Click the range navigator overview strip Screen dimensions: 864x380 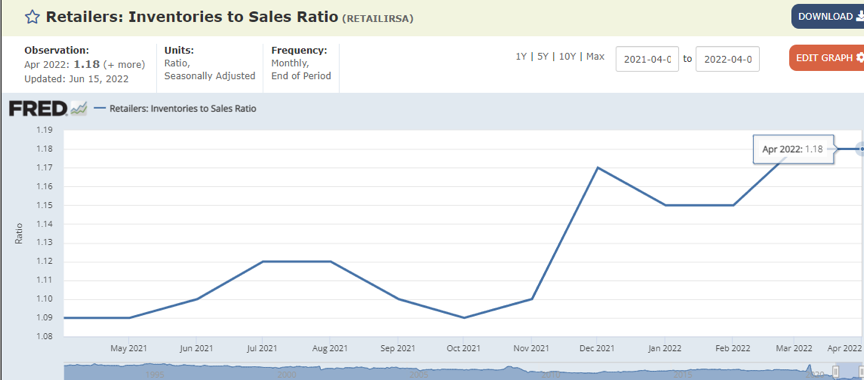click(463, 372)
